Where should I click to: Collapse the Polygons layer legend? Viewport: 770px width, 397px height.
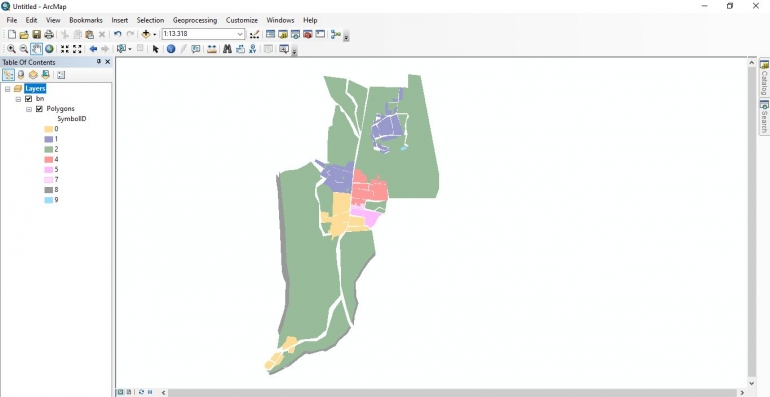click(29, 109)
